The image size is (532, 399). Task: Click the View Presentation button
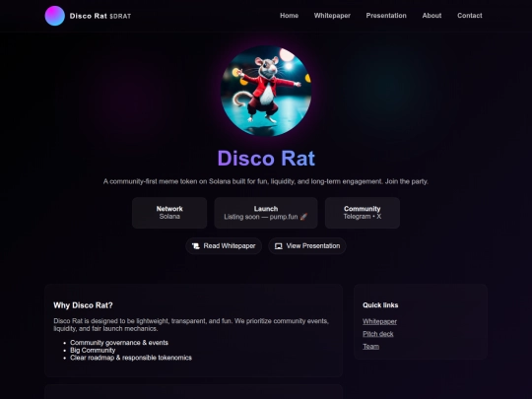pos(307,246)
